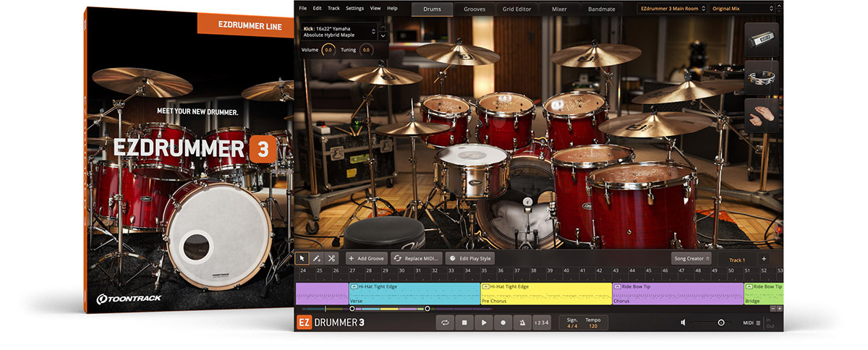The width and height of the screenshot is (868, 350).
Task: Open the tambourine percussion instrument
Action: tap(762, 78)
